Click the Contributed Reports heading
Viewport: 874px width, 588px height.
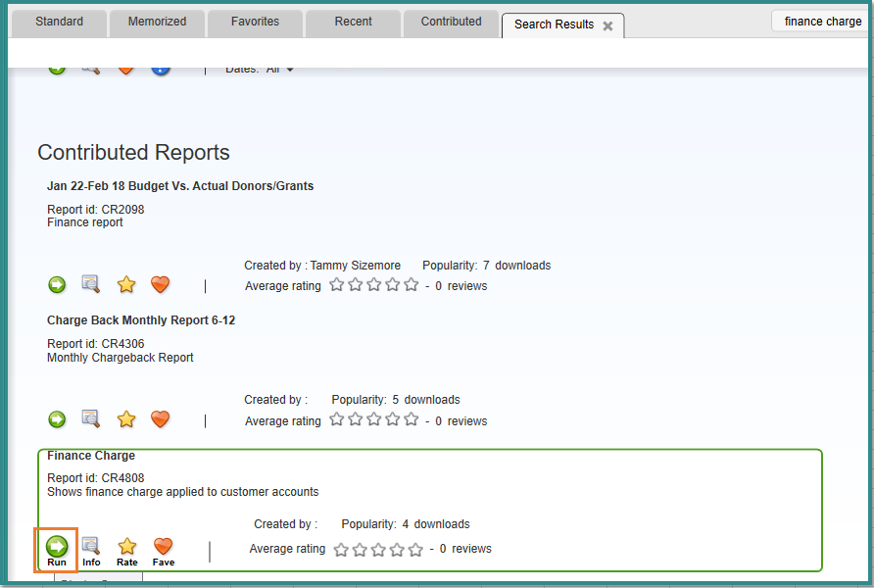pyautogui.click(x=134, y=153)
